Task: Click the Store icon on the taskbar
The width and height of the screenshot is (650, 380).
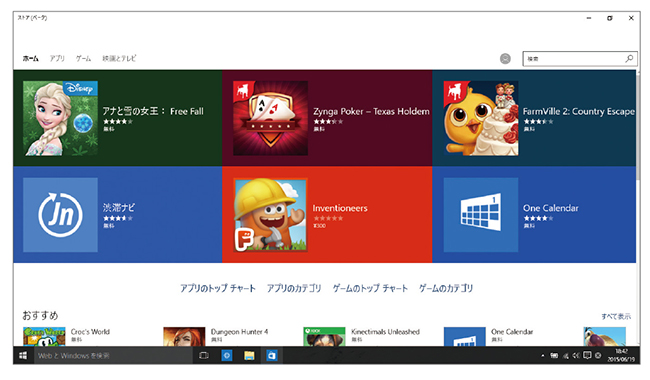Action: [x=272, y=356]
